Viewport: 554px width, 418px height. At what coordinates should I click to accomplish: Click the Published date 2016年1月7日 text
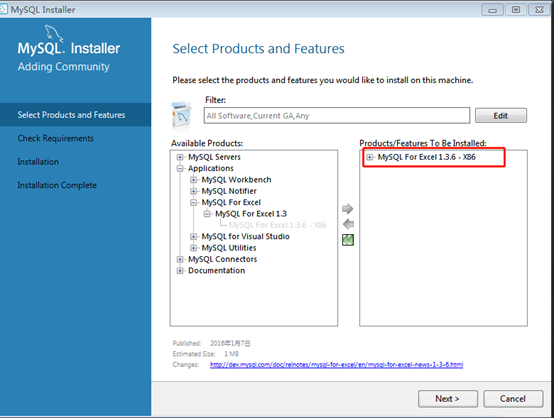[230, 343]
